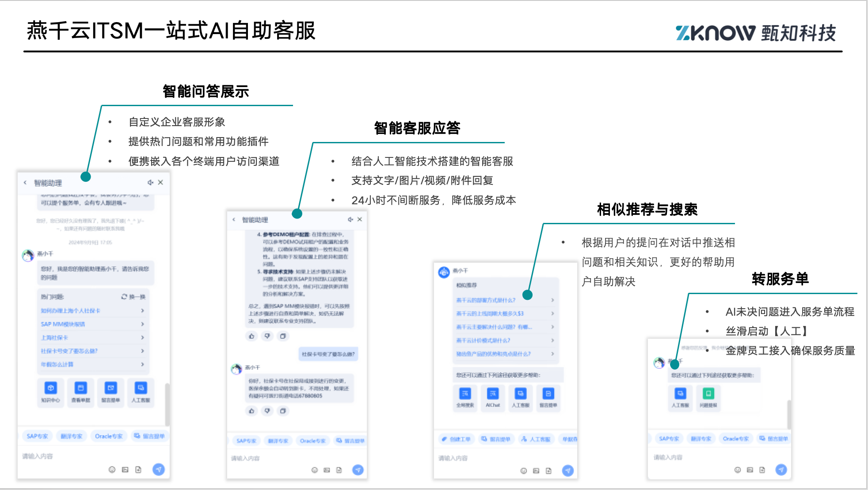Expand chevron beside SAP MM模块报错 question
This screenshot has width=868, height=490.
point(142,324)
